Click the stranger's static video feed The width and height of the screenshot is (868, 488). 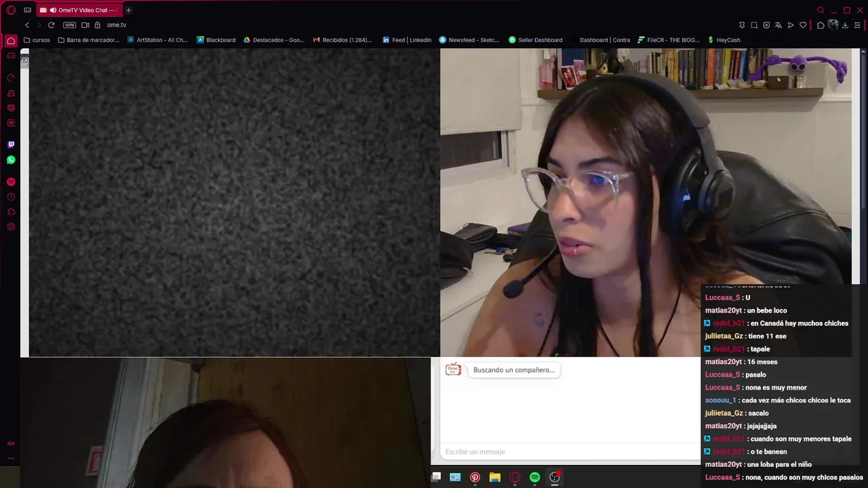pyautogui.click(x=234, y=202)
